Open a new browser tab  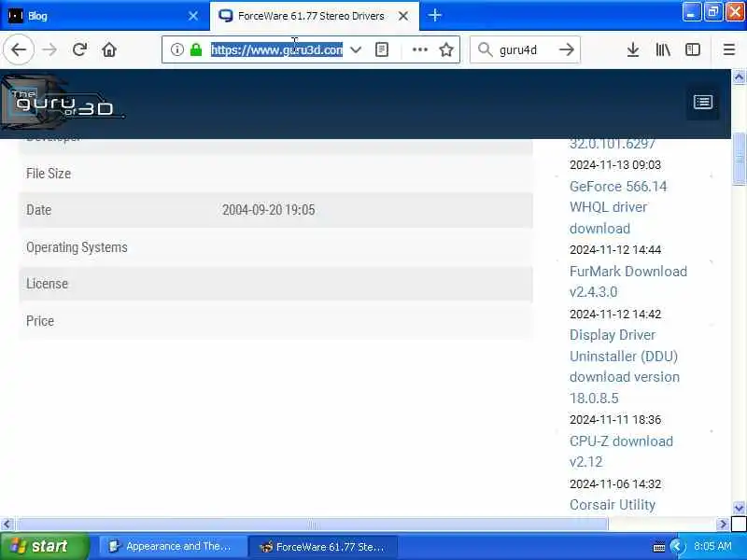pos(434,16)
